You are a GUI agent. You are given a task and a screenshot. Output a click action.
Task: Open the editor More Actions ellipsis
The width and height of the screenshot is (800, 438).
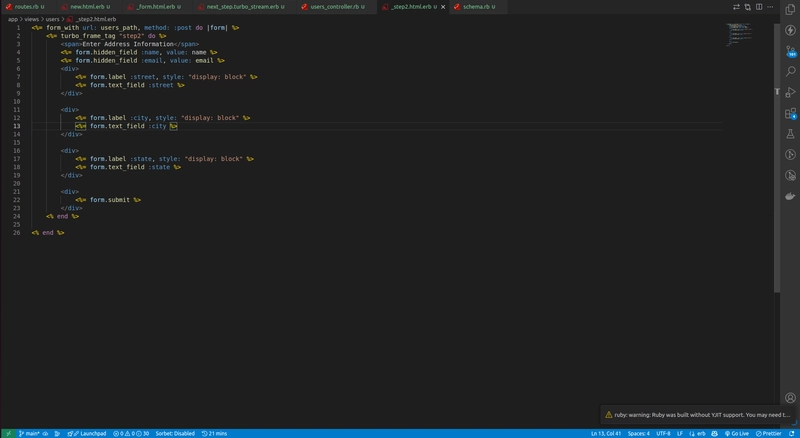point(770,7)
